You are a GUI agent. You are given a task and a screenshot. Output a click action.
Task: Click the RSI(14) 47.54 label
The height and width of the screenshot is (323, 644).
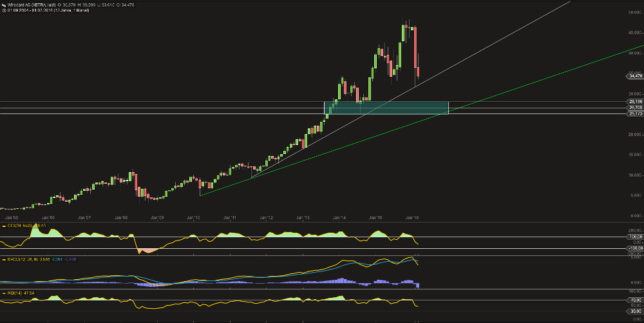click(21, 293)
